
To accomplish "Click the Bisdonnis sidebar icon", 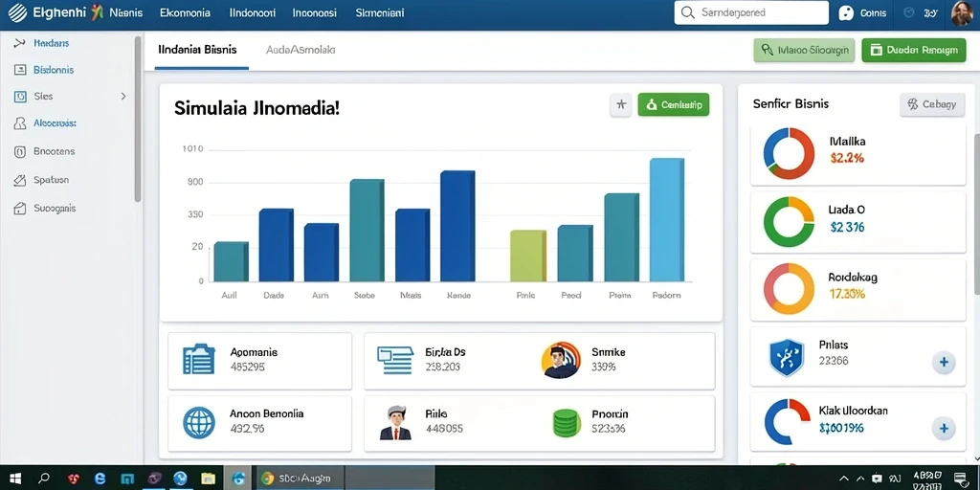I will (x=20, y=70).
